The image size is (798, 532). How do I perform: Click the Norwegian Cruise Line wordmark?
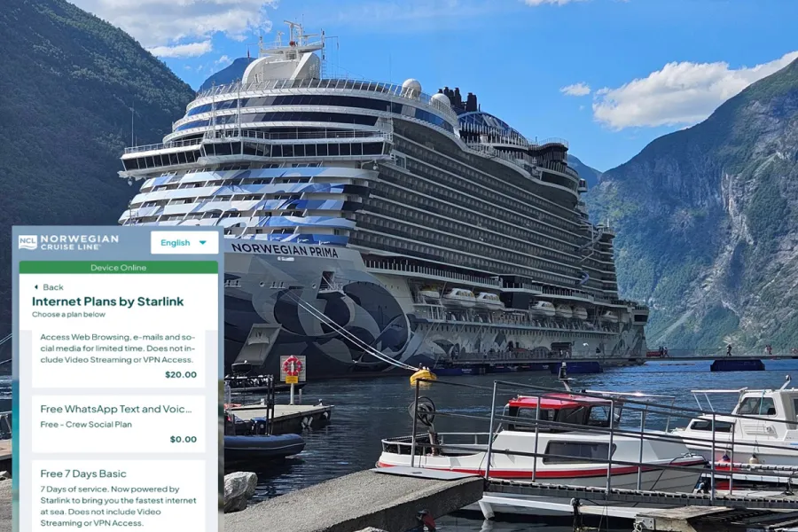[80, 242]
